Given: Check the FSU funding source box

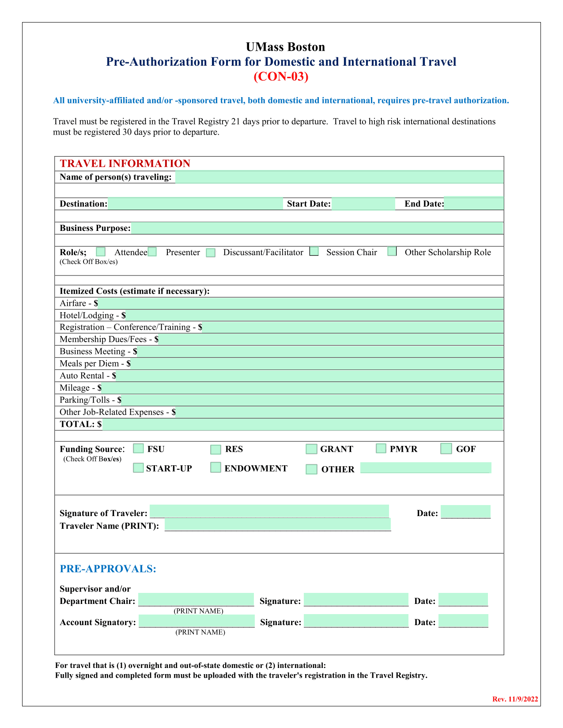Looking at the screenshot, I should [139, 449].
